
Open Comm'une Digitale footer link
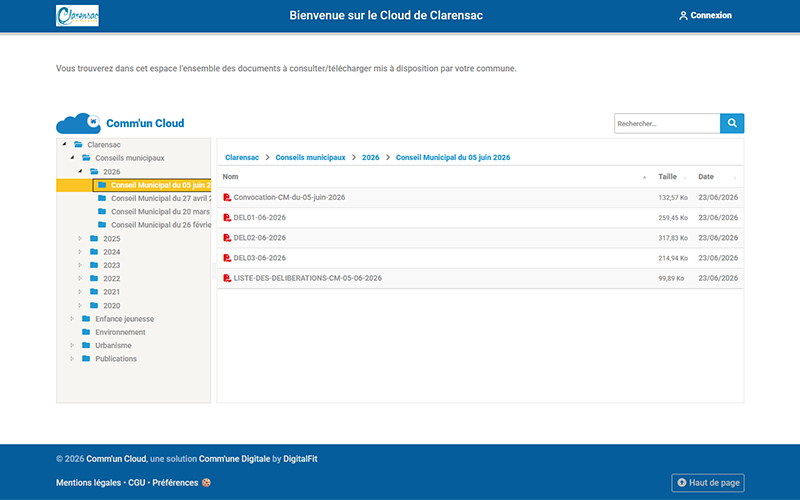tap(234, 459)
